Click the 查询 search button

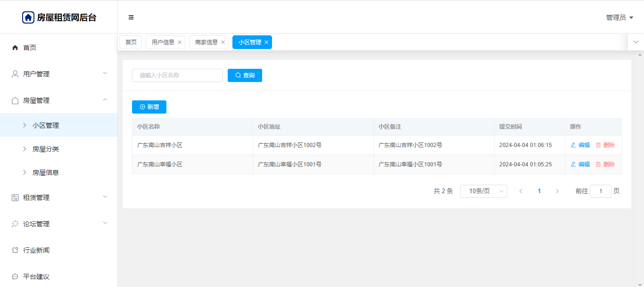click(245, 75)
